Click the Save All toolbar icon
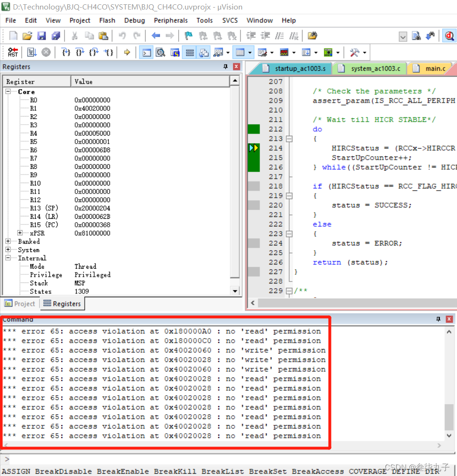Screen dimensions: 457x476 point(56,36)
